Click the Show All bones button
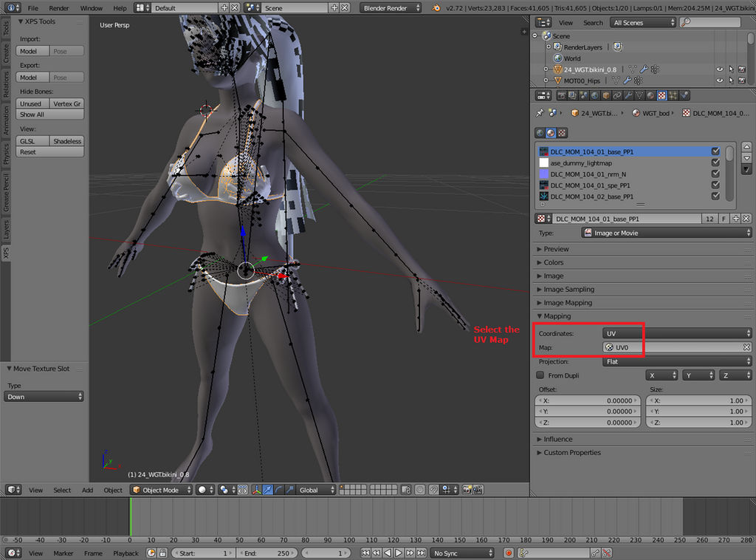 pyautogui.click(x=49, y=115)
